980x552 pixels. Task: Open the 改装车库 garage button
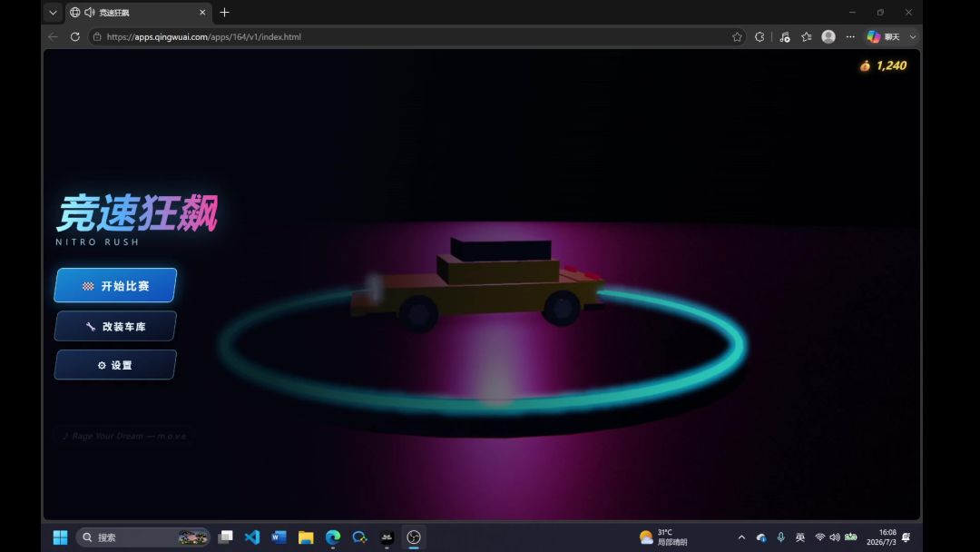[115, 326]
